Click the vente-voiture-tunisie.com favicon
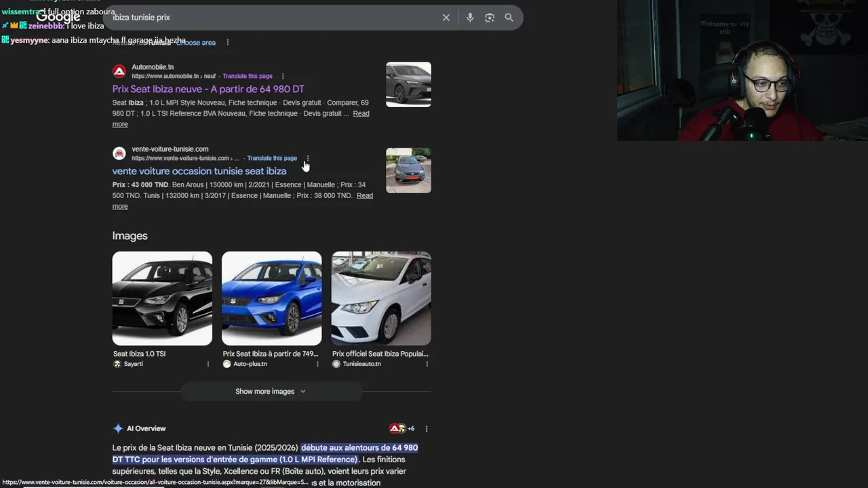The height and width of the screenshot is (488, 868). 119,153
